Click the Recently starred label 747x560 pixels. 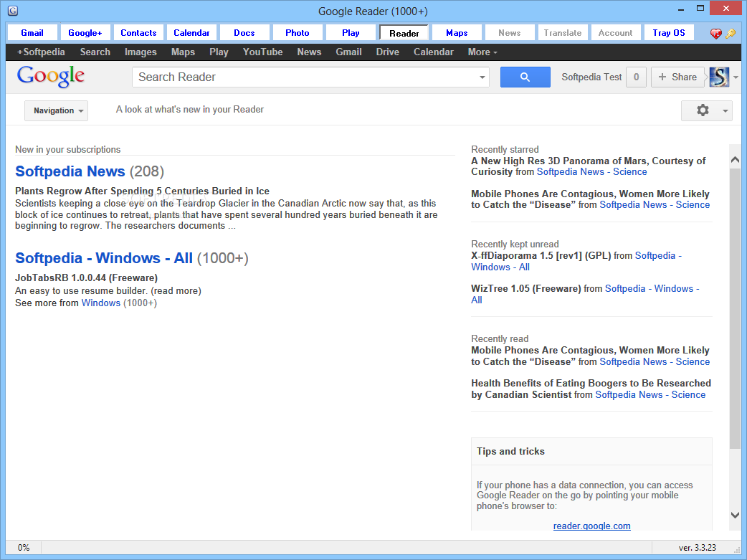pyautogui.click(x=505, y=150)
